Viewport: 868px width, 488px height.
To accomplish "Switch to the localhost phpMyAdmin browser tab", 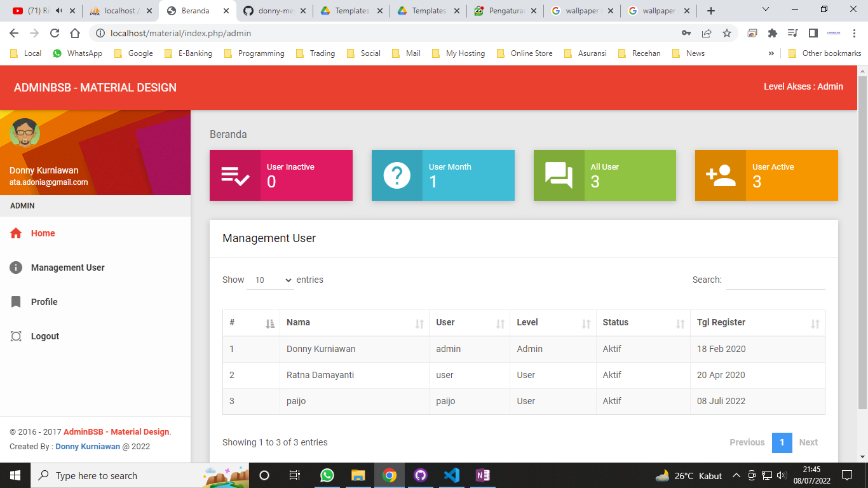I will [x=121, y=11].
